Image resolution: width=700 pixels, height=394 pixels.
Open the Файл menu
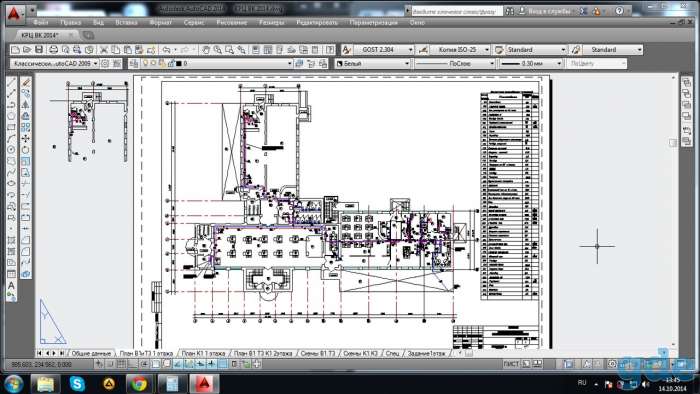[x=40, y=22]
